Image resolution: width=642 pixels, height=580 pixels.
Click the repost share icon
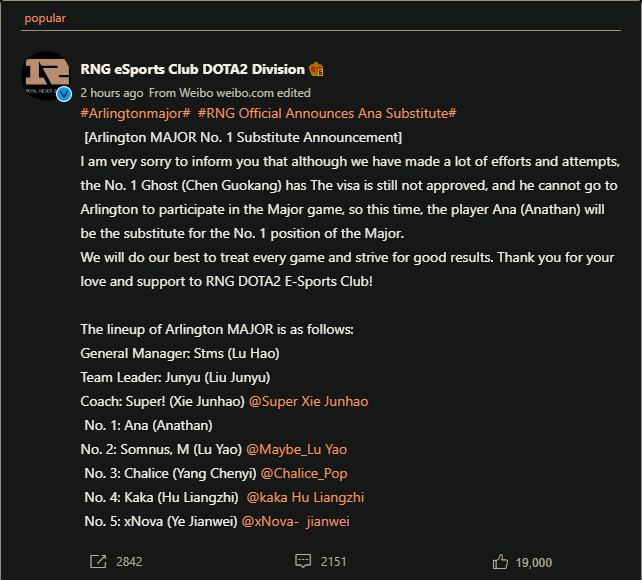(x=98, y=561)
